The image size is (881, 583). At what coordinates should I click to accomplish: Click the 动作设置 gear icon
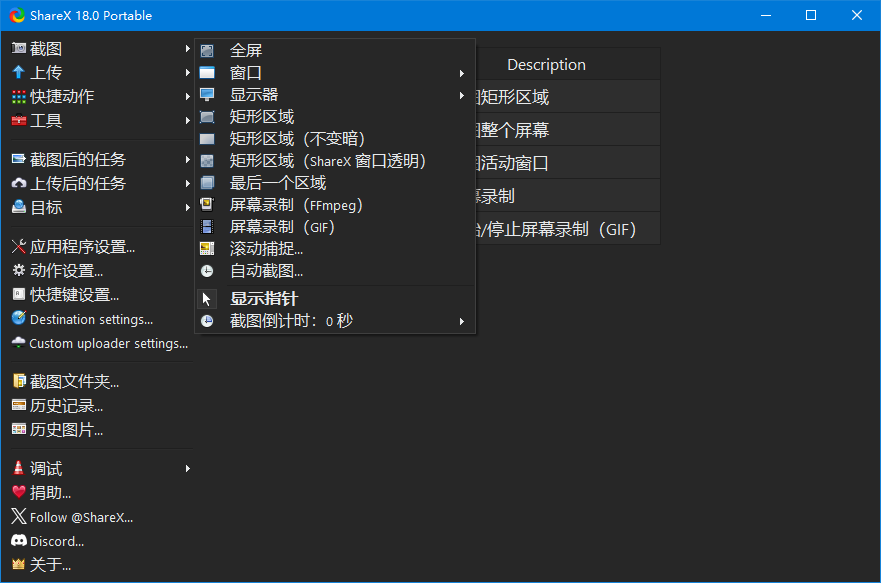19,271
